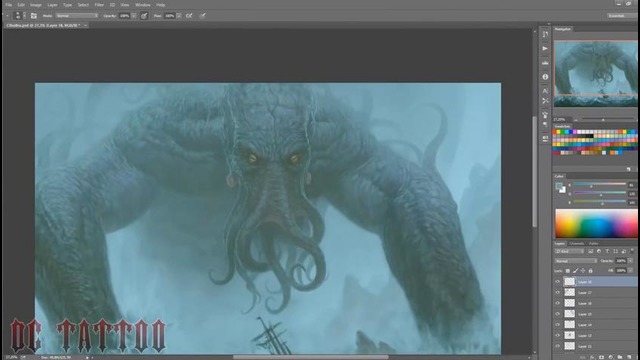Lock all layer attributes icon
The height and width of the screenshot is (360, 640).
point(591,271)
